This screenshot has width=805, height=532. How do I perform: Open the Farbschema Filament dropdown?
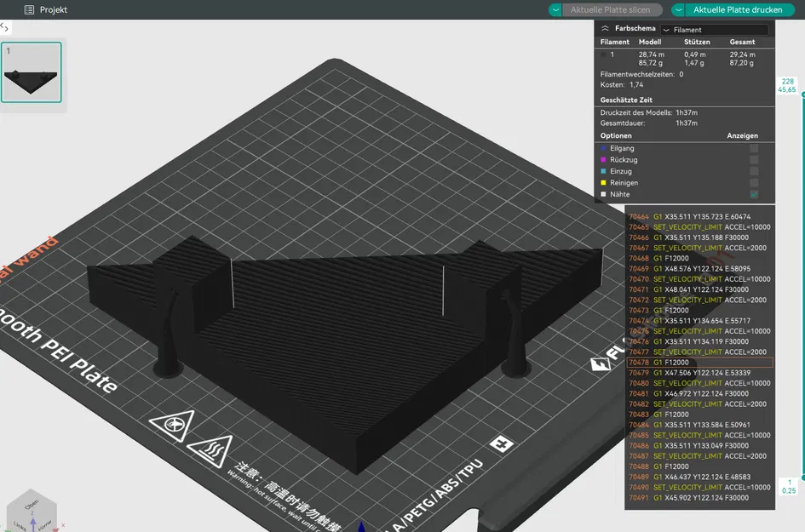(x=714, y=30)
